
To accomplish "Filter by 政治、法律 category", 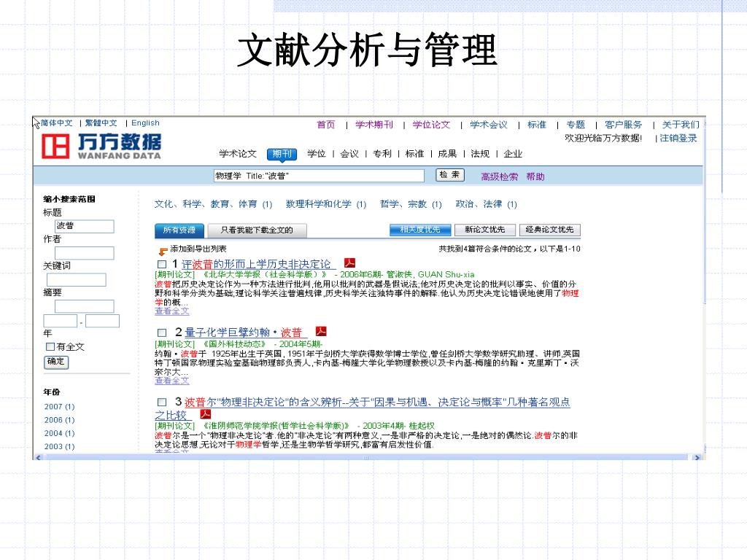I will (x=487, y=204).
